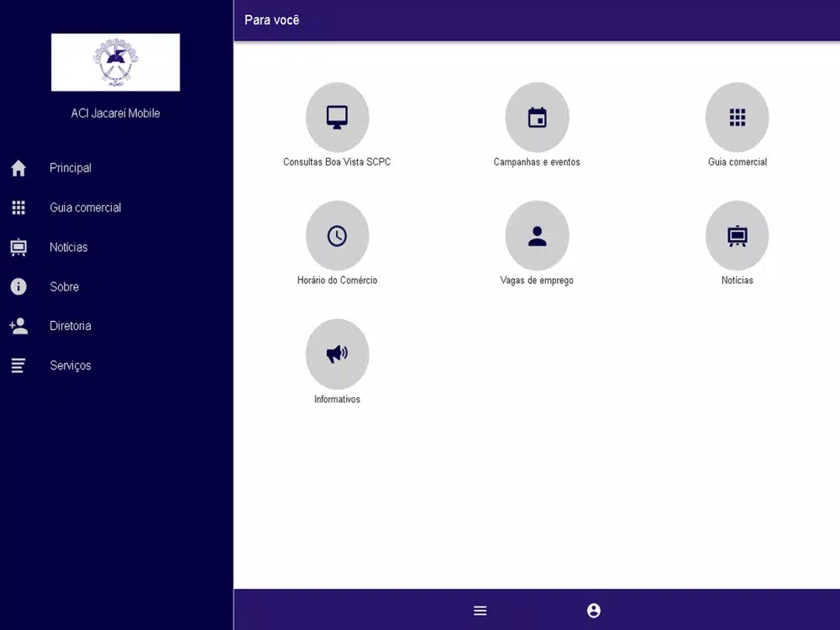Screen dimensions: 840x630
Task: Click the easel icon beside sidebar Notícias
Action: tap(18, 247)
